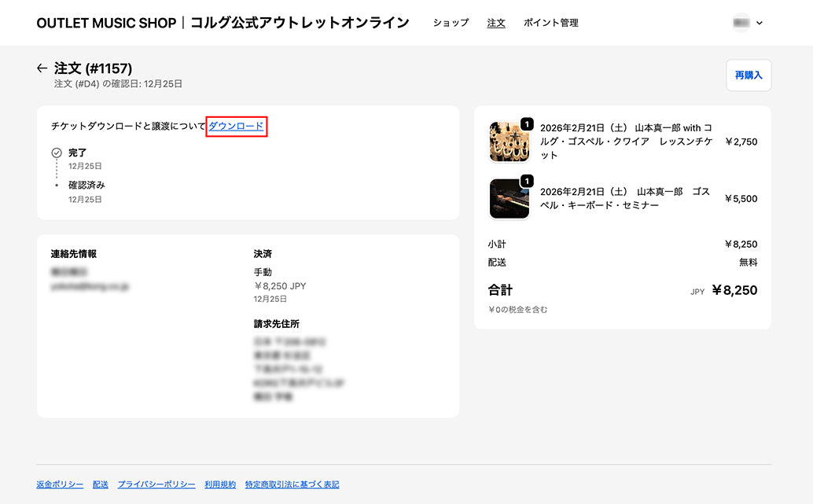Click the blurred account avatar in the header

tap(741, 23)
